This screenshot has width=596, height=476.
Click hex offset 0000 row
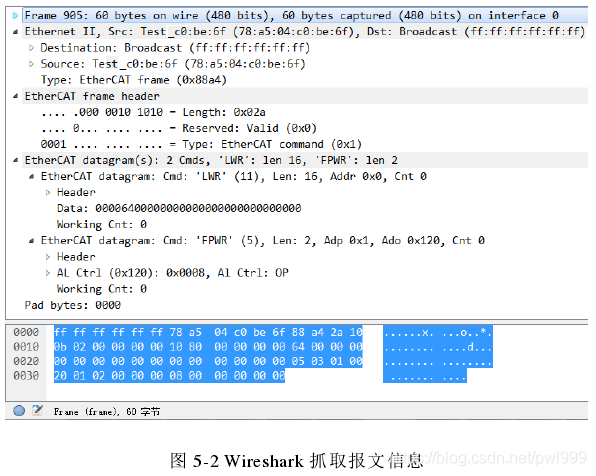point(26,332)
